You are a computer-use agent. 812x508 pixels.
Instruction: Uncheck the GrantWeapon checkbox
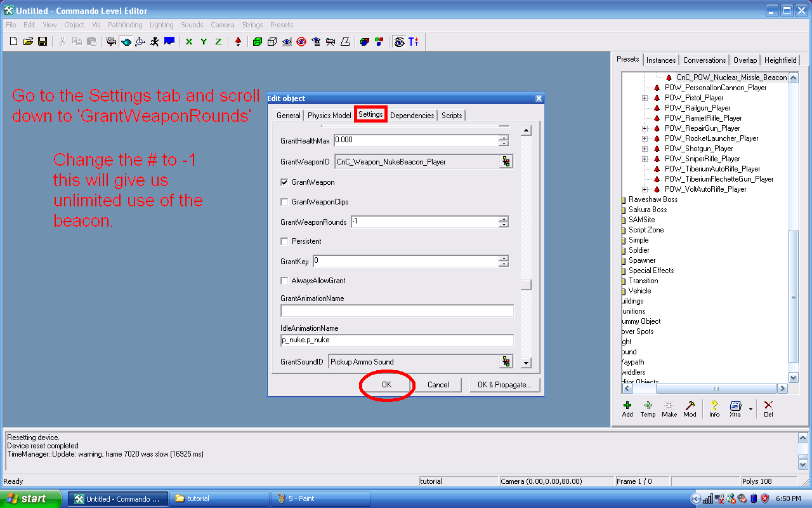click(285, 182)
